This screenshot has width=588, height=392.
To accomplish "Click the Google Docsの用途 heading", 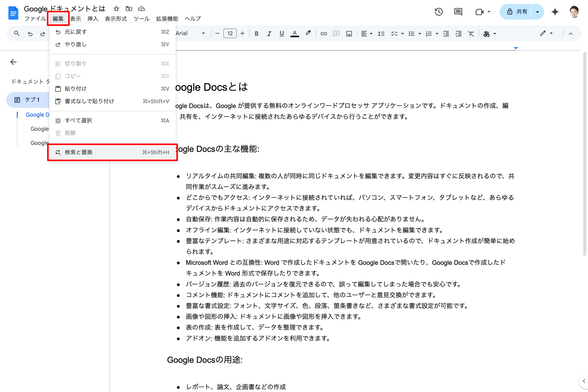I will point(205,360).
